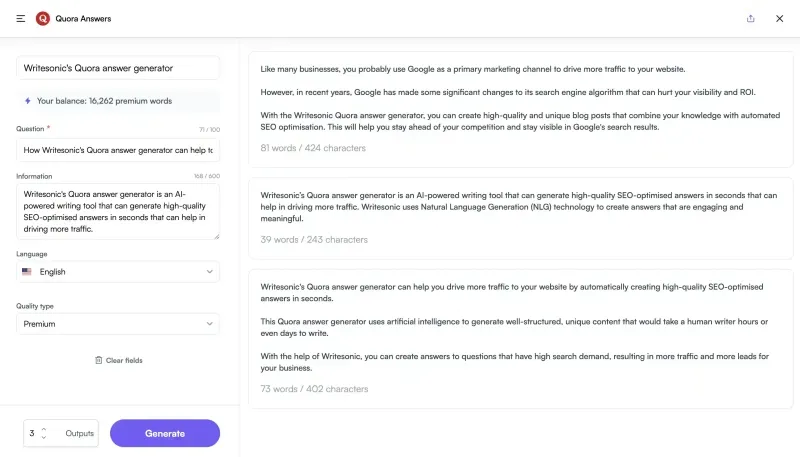Click the Information textarea resize handle
Viewport: 800px width, 457px height.
(x=217, y=237)
